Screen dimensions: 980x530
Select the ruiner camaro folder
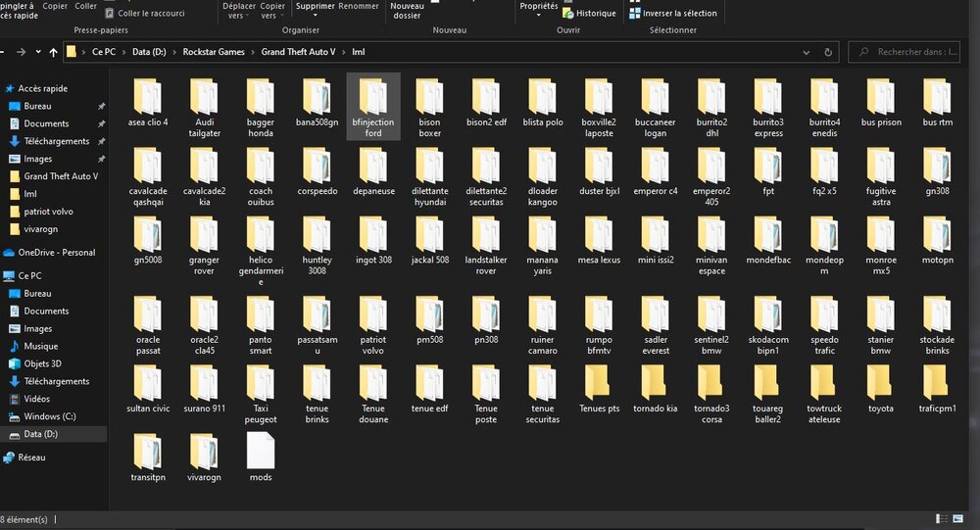543,325
